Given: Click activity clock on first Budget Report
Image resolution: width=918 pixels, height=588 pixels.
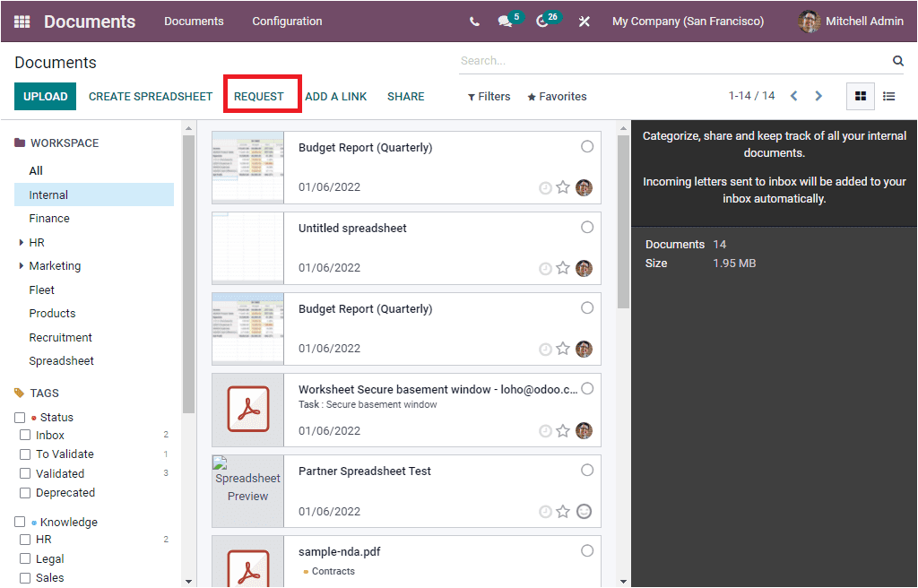Looking at the screenshot, I should pos(545,188).
